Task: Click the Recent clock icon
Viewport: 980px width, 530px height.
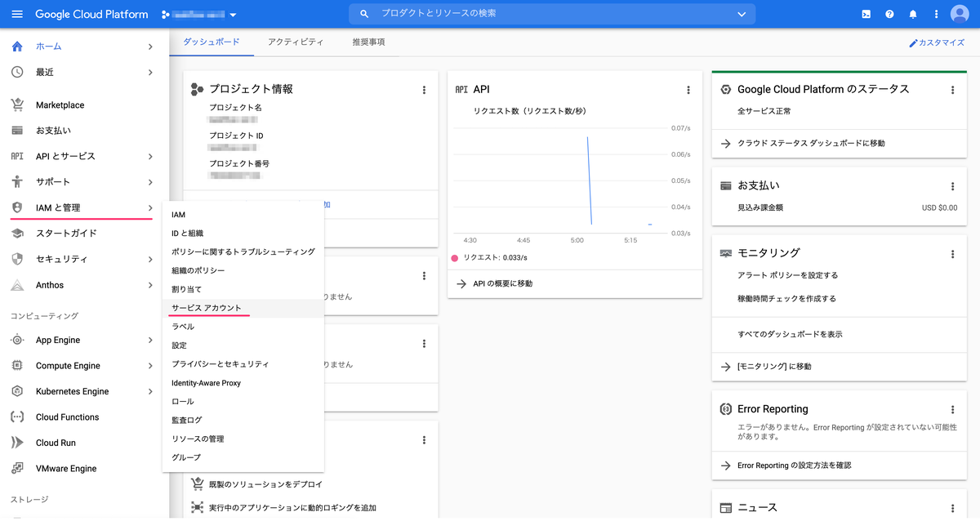Action: [17, 72]
